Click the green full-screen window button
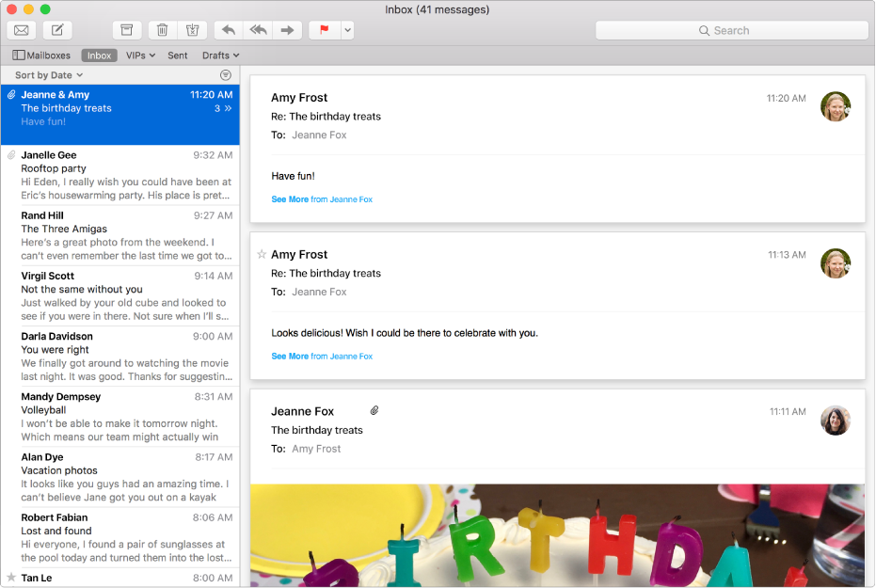Viewport: 876px width, 588px height. tap(45, 8)
